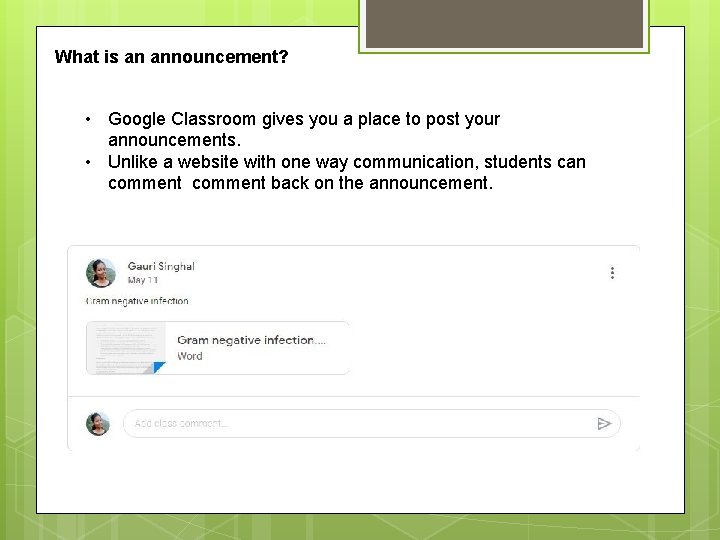Image resolution: width=720 pixels, height=540 pixels.
Task: Click the second bullet point marker
Action: [89, 162]
